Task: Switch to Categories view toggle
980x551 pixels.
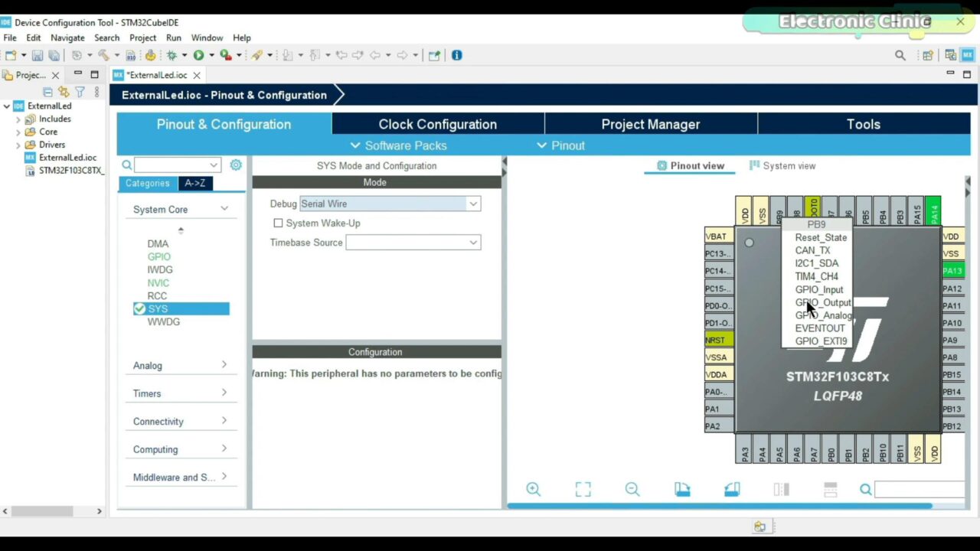Action: click(x=148, y=183)
